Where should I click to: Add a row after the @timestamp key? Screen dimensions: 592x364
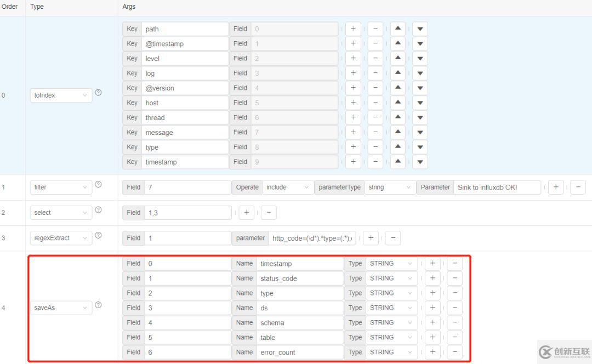tap(353, 44)
